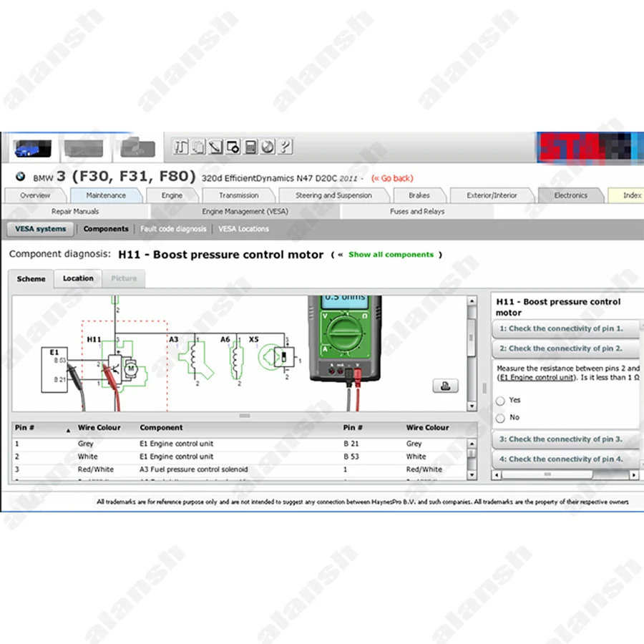
Task: Sort by Pin # column arrow
Action: 68,430
